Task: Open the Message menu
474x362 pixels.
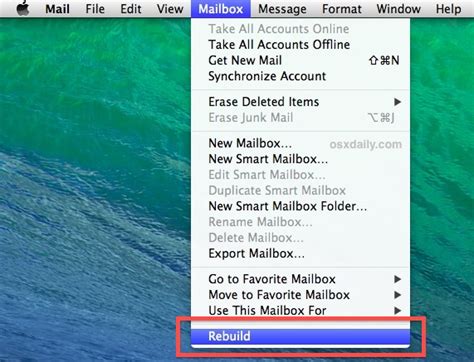Action: pos(282,9)
